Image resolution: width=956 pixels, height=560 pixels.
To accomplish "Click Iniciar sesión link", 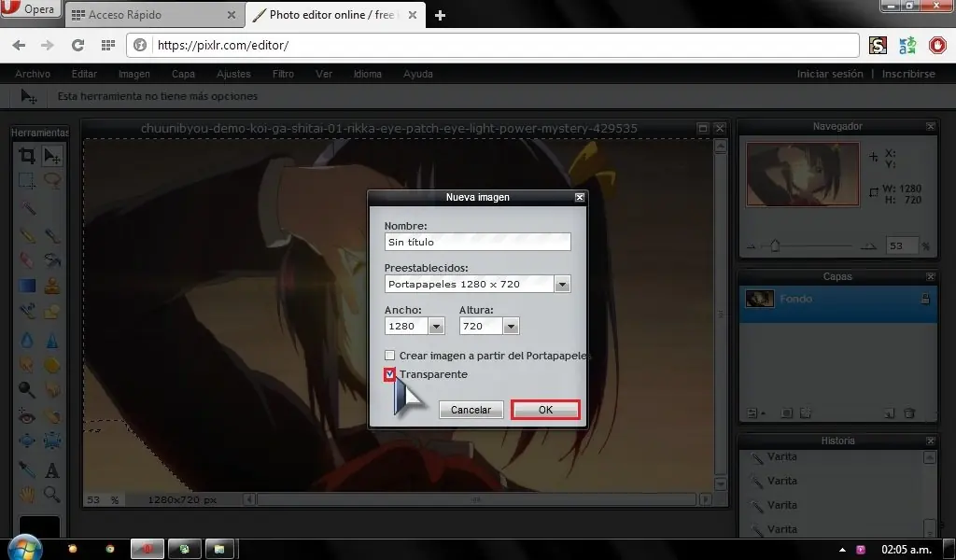I will (830, 74).
